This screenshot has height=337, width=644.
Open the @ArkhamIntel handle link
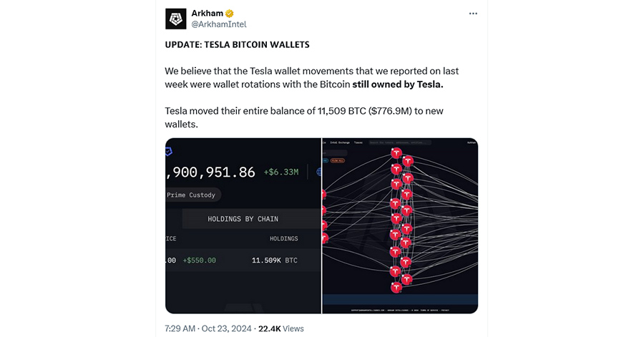219,24
